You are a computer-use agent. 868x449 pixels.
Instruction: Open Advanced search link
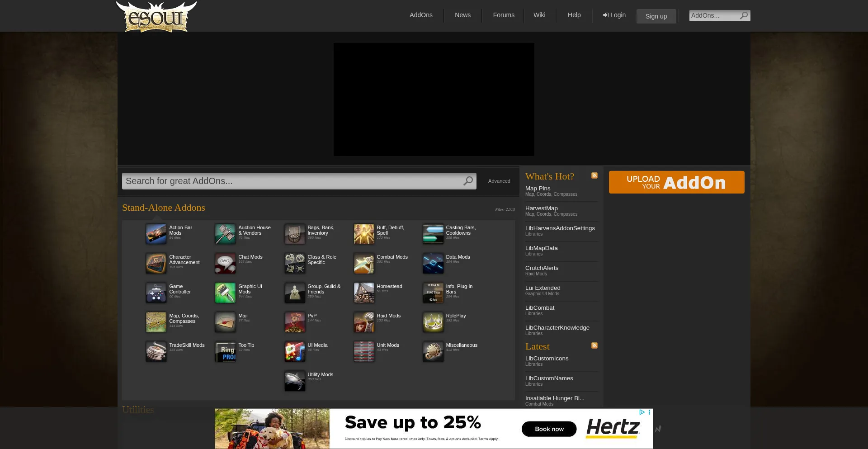pyautogui.click(x=499, y=181)
